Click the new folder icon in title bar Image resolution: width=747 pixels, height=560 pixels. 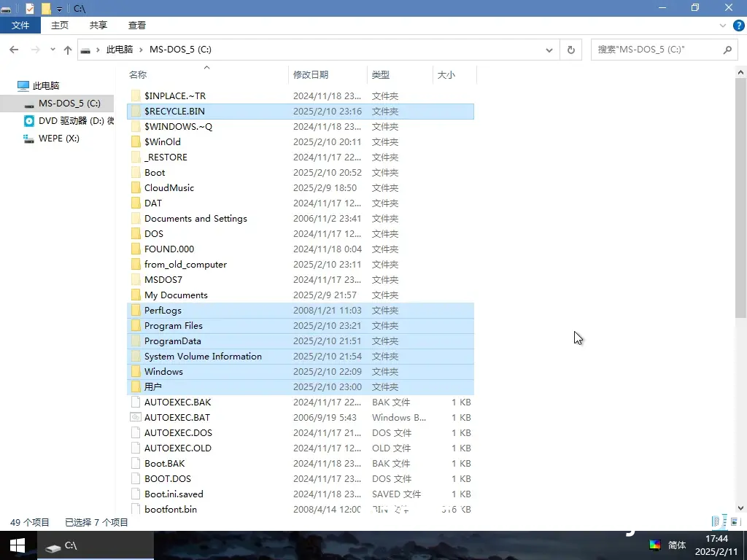[46, 9]
